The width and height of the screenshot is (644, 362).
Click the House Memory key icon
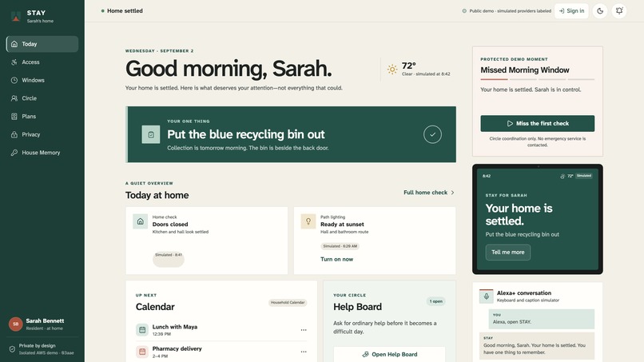click(x=14, y=153)
